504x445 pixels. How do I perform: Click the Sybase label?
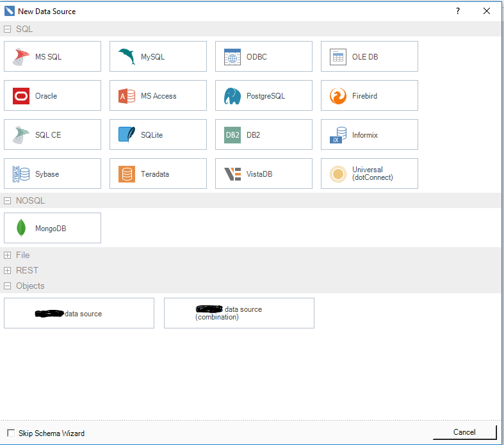(x=47, y=174)
